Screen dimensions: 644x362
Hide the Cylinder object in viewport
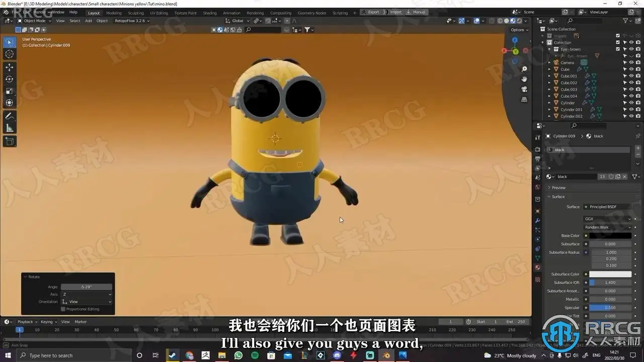coord(631,103)
